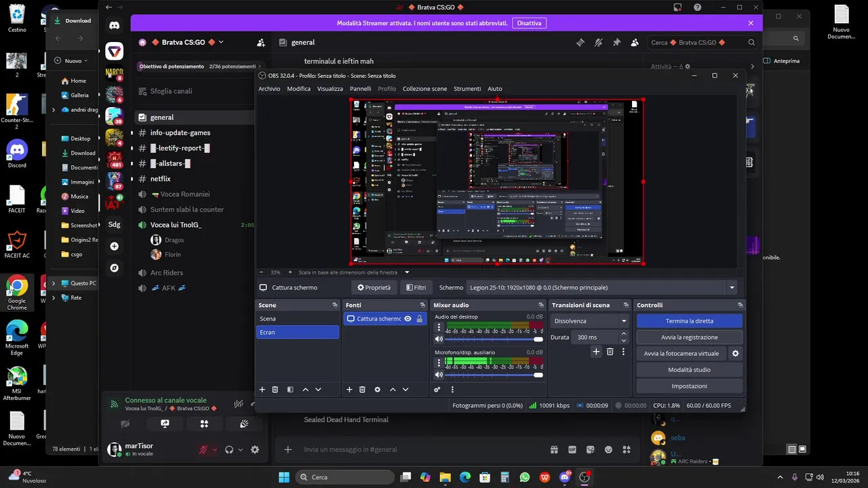Open OBS Visualizza menu
This screenshot has width=868, height=488.
tap(330, 89)
